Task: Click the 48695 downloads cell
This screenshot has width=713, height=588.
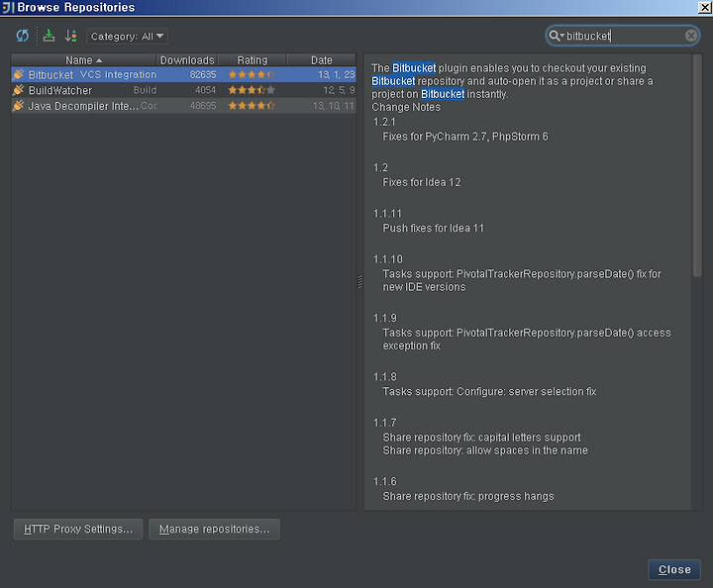Action: (x=203, y=105)
